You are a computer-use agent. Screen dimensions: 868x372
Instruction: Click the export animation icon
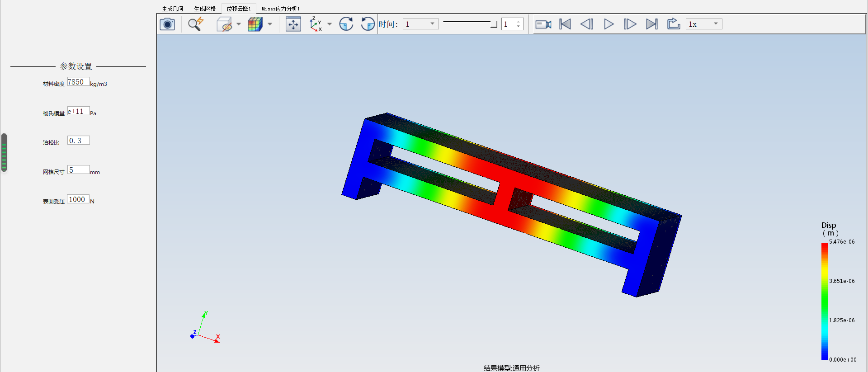[674, 24]
